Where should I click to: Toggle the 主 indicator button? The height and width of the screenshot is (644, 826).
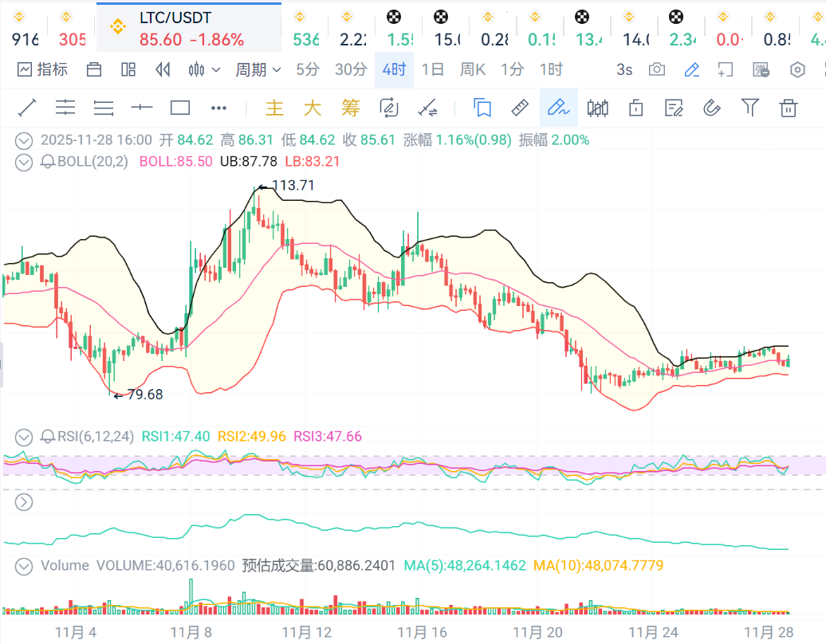(x=274, y=108)
